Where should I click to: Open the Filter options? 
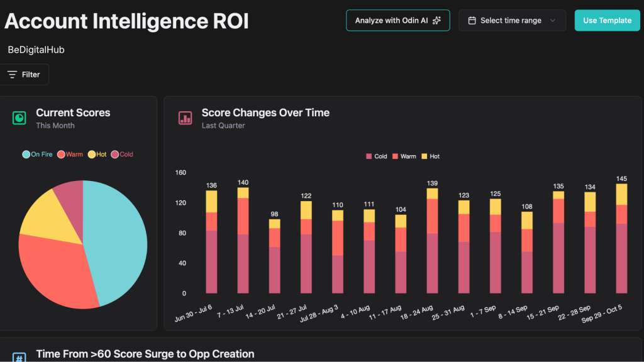click(25, 74)
